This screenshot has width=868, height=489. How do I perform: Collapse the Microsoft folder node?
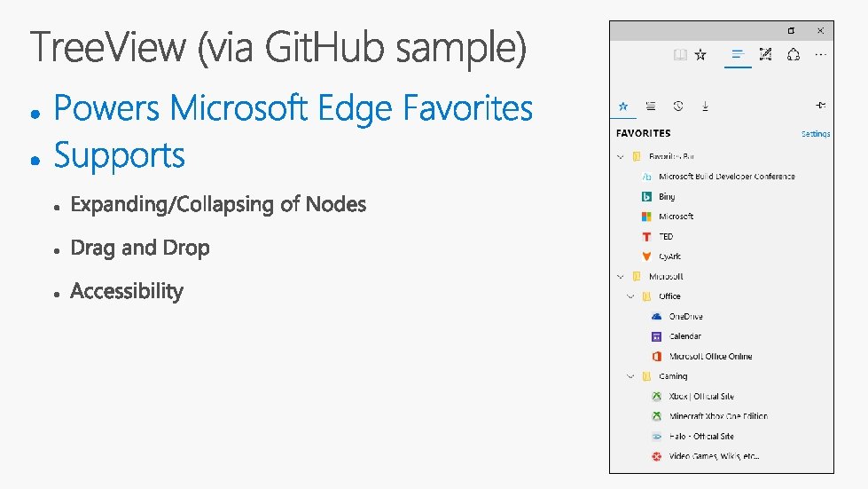[x=621, y=276]
